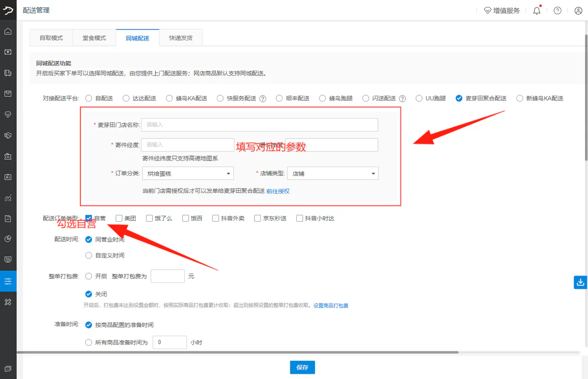The width and height of the screenshot is (588, 379).
Task: Select 自定义时间 delivery time option
Action: click(x=89, y=255)
